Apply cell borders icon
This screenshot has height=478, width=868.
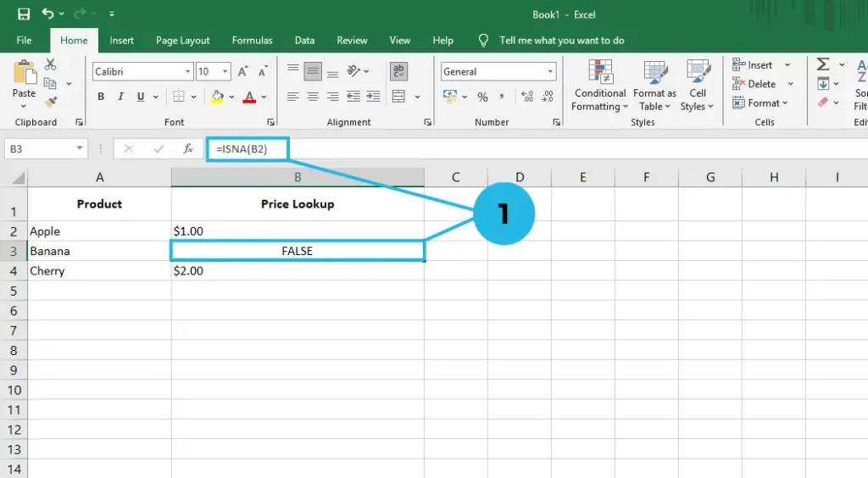178,97
